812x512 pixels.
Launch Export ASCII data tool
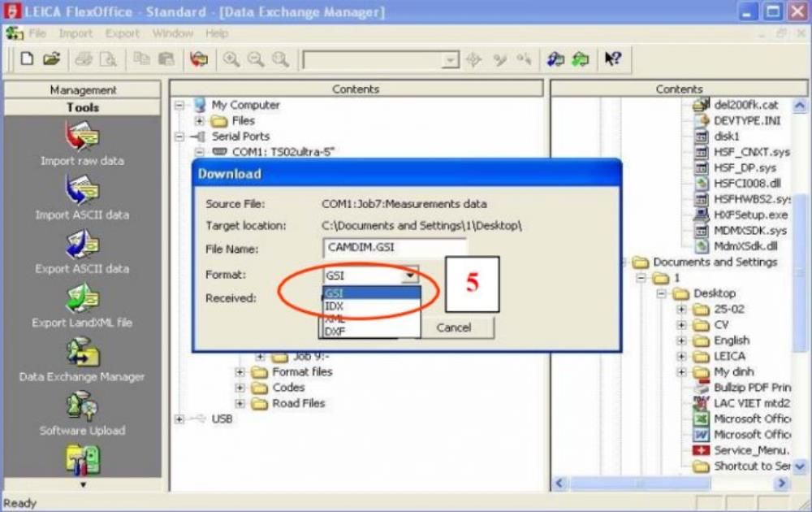82,245
